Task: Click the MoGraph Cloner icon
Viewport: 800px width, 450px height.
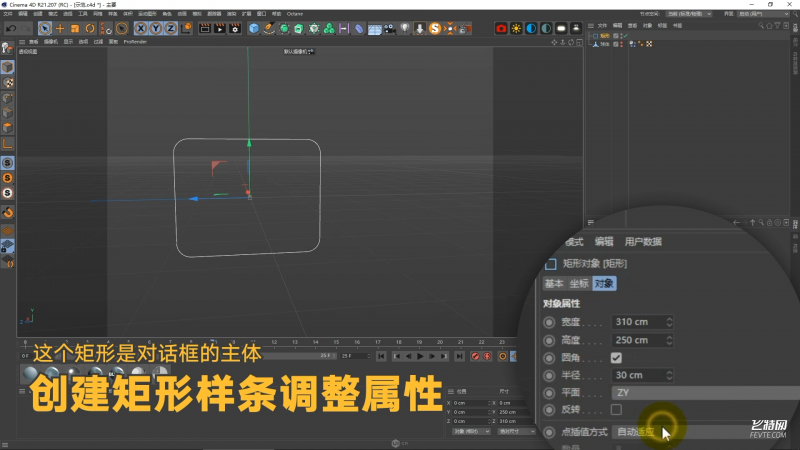Action: [329, 29]
